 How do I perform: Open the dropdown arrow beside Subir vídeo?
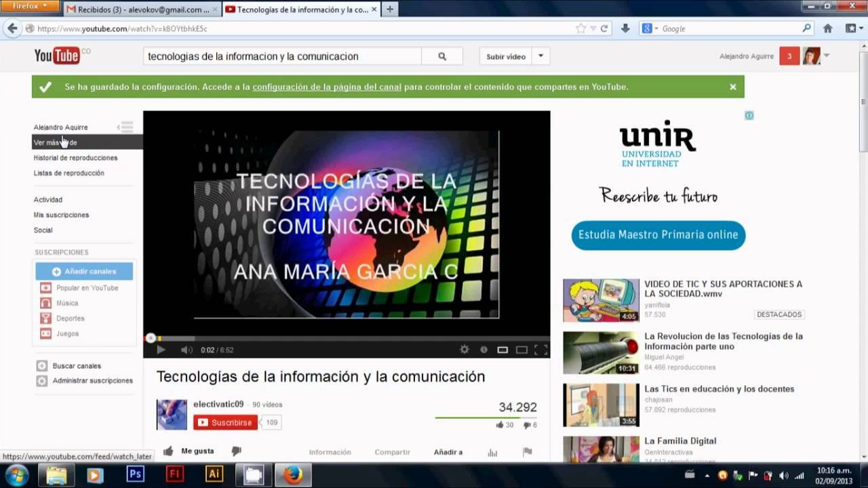click(540, 56)
